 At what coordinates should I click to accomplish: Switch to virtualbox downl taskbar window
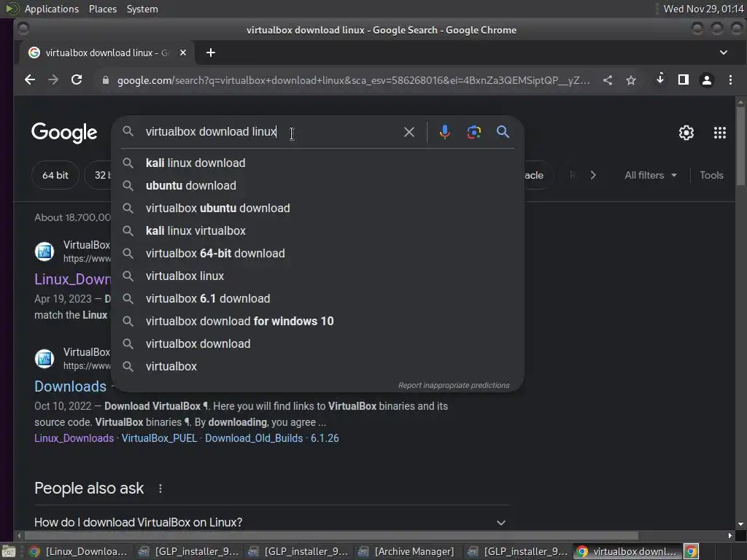click(627, 551)
